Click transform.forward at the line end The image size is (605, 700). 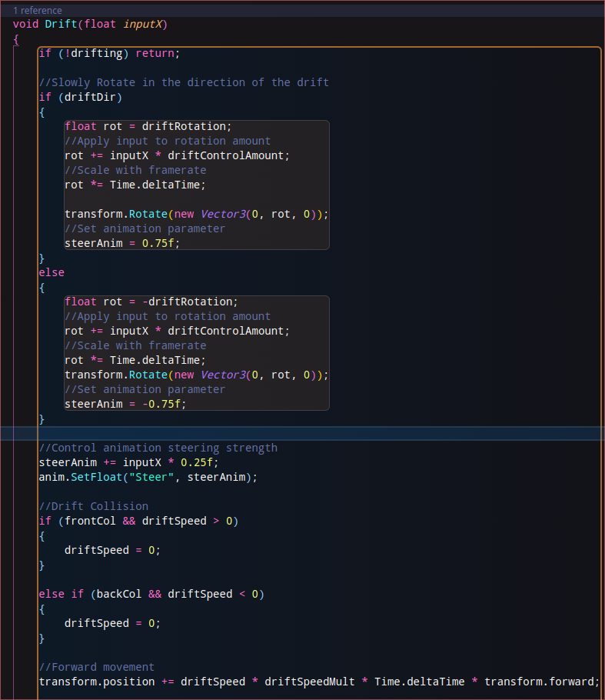pyautogui.click(x=539, y=682)
